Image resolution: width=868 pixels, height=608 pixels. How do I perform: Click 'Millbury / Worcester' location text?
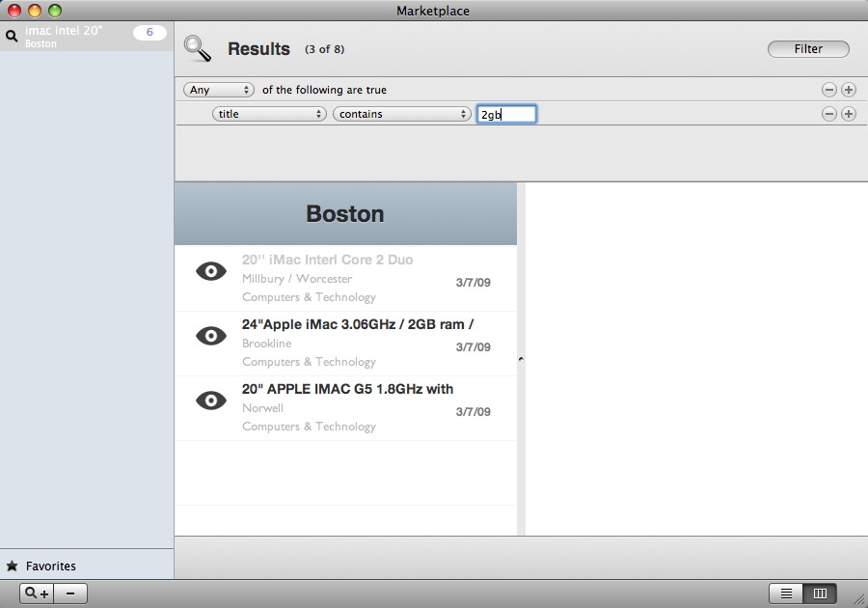pyautogui.click(x=297, y=279)
